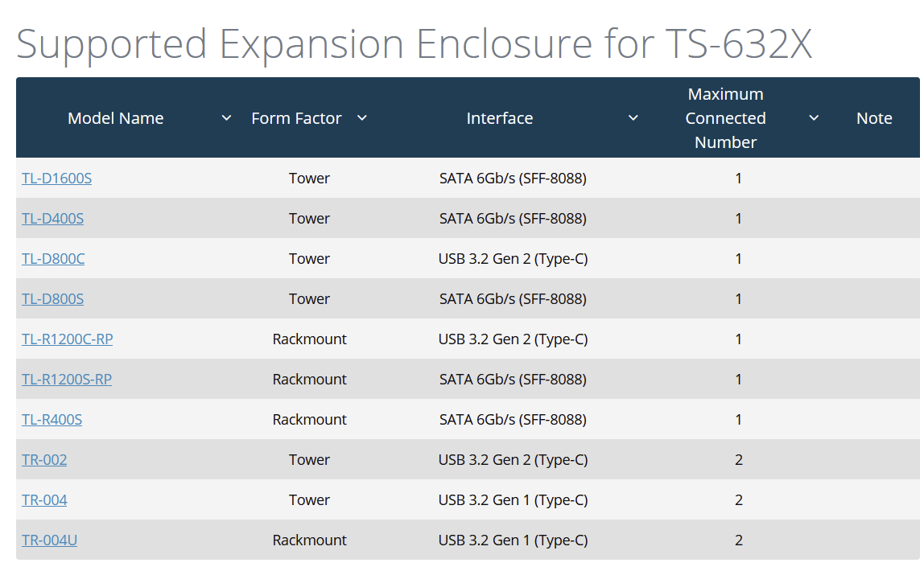Toggle Maximum Connected Number sort chevron
The height and width of the screenshot is (567, 924).
(x=814, y=118)
